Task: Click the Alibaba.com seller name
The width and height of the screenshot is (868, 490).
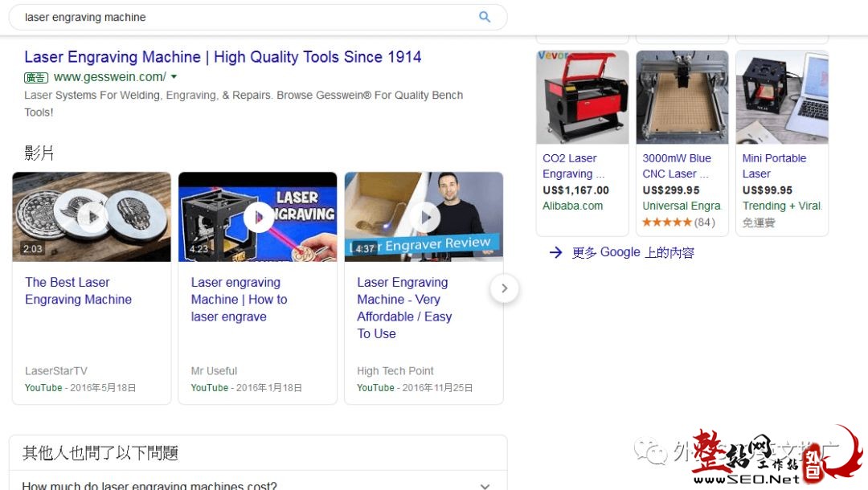Action: (x=572, y=206)
